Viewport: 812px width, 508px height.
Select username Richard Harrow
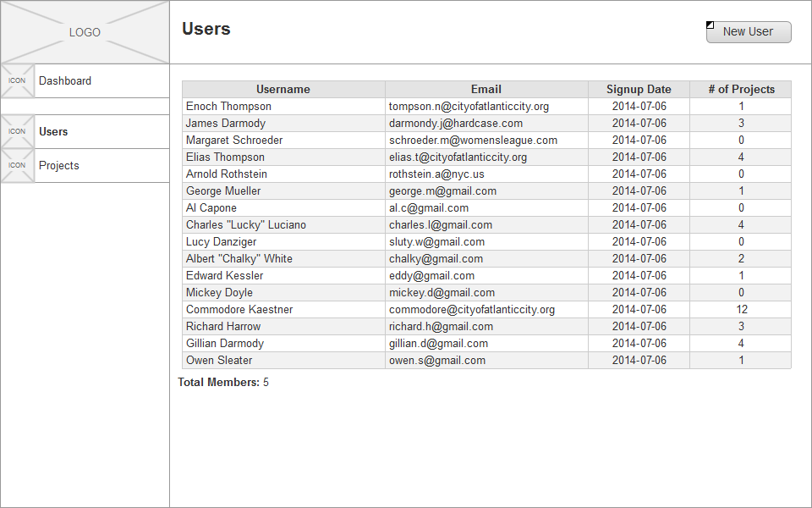pos(223,327)
